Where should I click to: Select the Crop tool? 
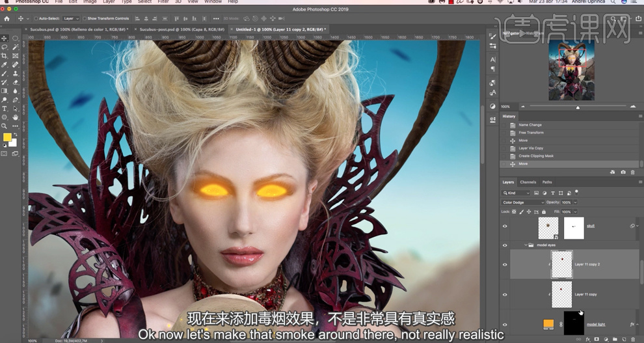click(5, 56)
